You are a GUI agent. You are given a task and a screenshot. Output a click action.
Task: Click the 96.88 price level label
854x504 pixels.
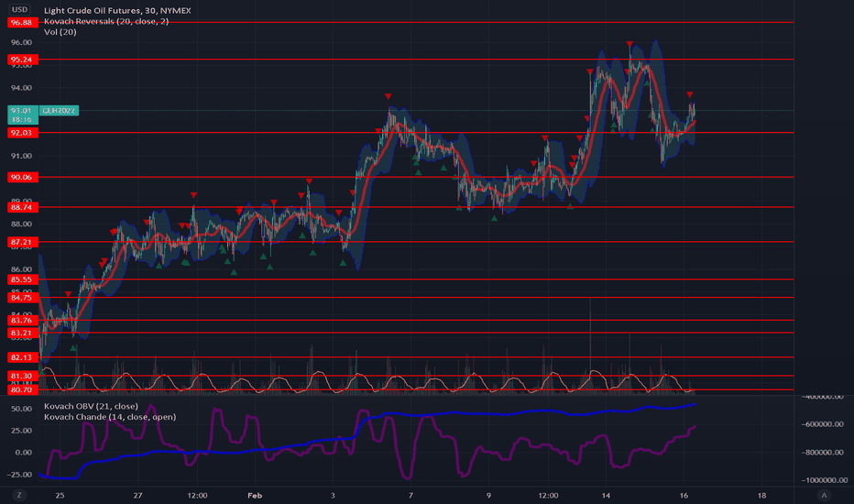22,22
